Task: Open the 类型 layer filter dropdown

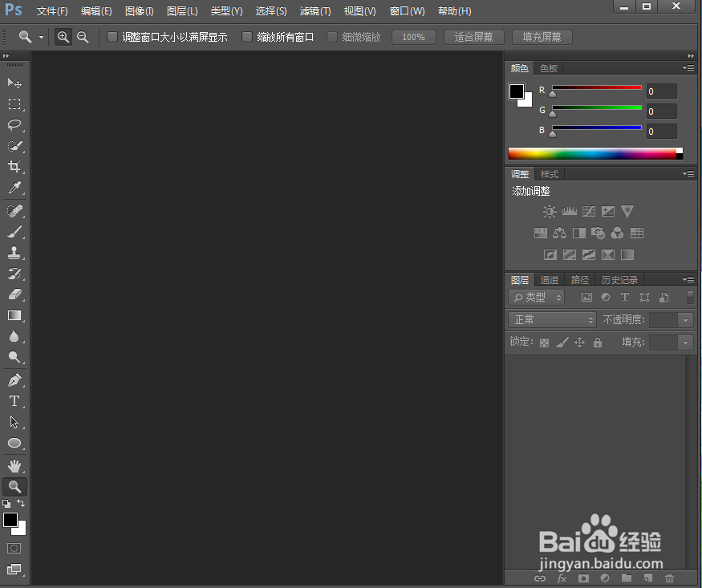Action: click(x=537, y=297)
